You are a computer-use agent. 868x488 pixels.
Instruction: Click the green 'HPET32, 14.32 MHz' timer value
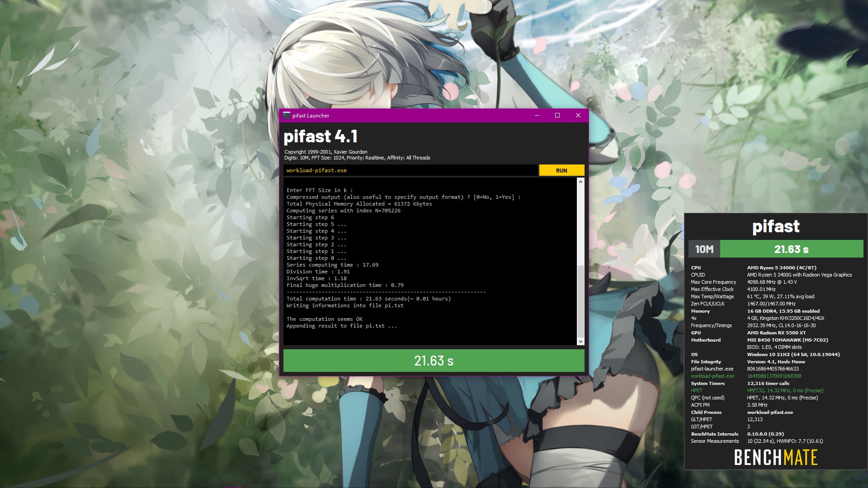point(785,390)
